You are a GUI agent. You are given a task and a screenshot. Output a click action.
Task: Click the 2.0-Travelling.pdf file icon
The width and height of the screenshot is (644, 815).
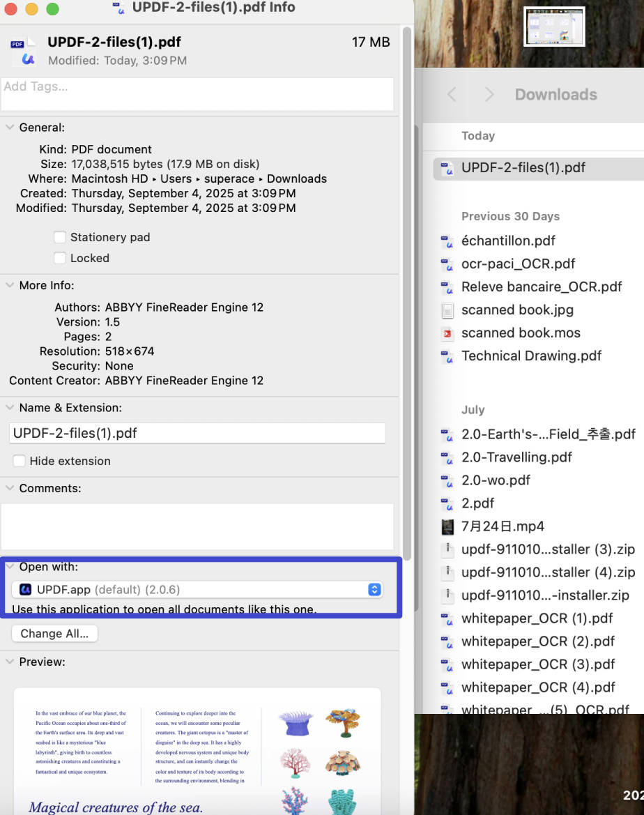[x=447, y=458]
